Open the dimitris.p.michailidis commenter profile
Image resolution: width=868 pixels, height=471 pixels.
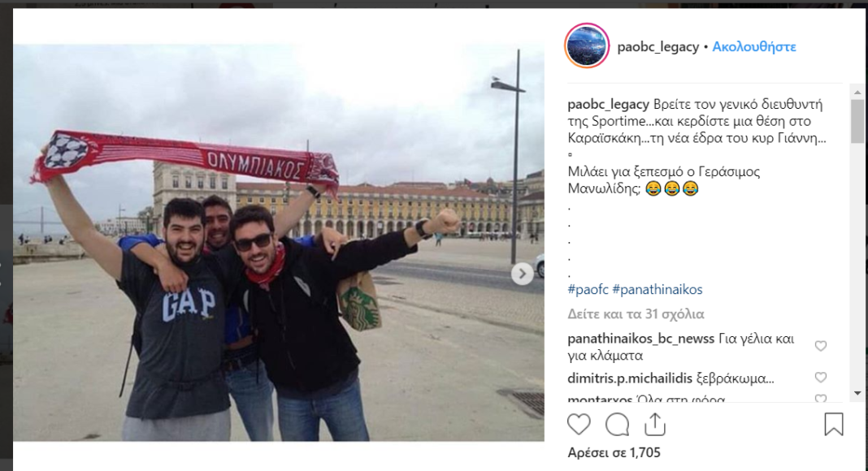point(630,378)
